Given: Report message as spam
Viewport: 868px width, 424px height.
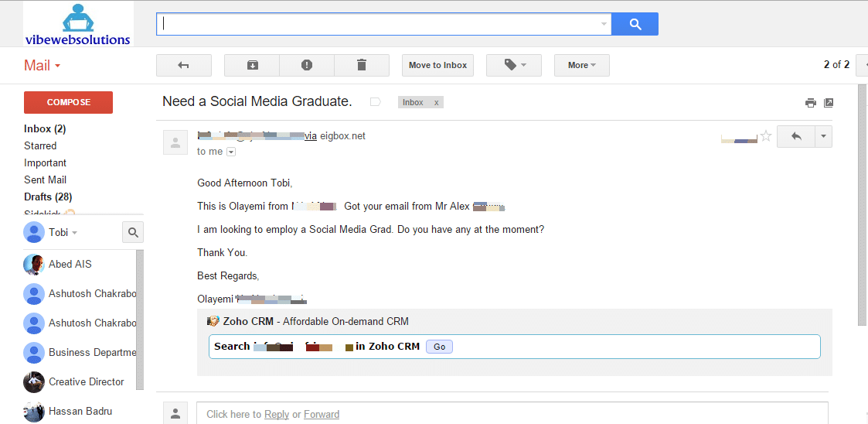Looking at the screenshot, I should pyautogui.click(x=307, y=65).
